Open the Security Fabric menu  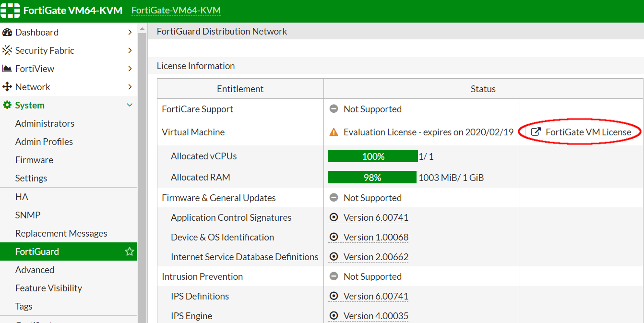pyautogui.click(x=69, y=50)
